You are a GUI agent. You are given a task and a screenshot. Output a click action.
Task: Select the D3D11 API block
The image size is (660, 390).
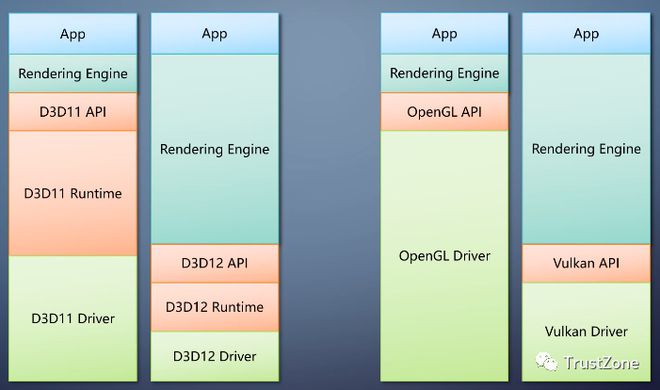(x=73, y=112)
